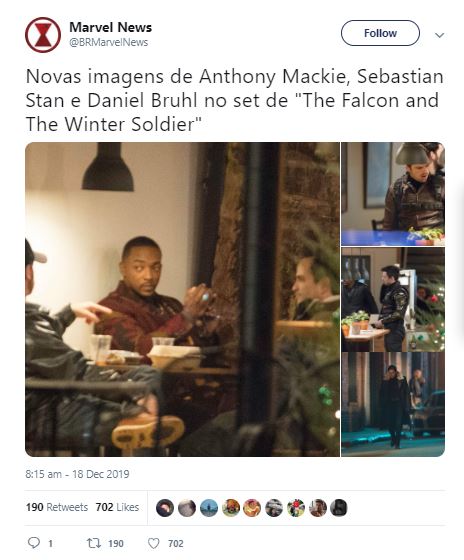Open the seventh liker avatar with red flower
The image size is (464, 560).
click(x=296, y=508)
